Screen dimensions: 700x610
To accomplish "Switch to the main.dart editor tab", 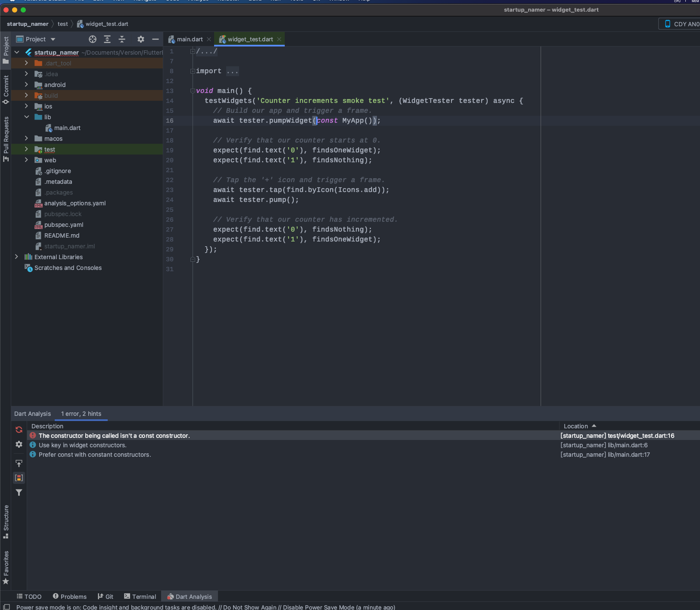I will coord(189,39).
